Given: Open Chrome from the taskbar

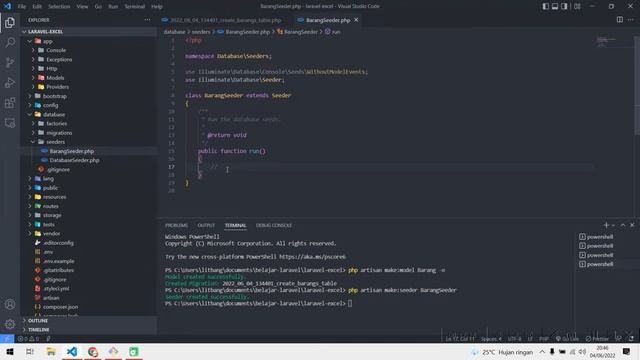Looking at the screenshot, I should 93,351.
